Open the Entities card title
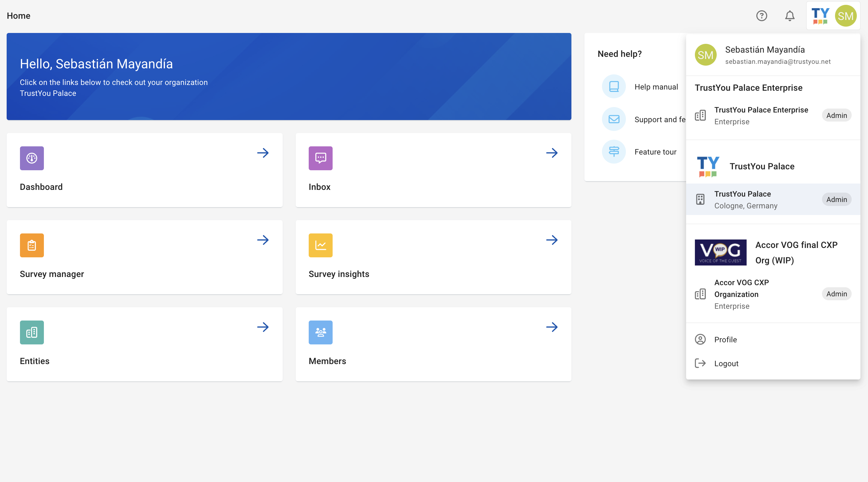Screen dimensions: 868x482 click(35, 361)
